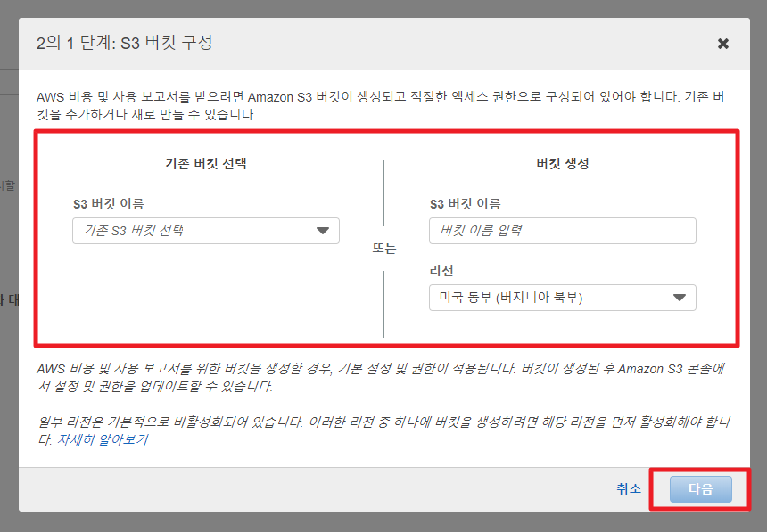Select the 버킷 생성 section heading
Screen dimensions: 767x532
(562, 164)
